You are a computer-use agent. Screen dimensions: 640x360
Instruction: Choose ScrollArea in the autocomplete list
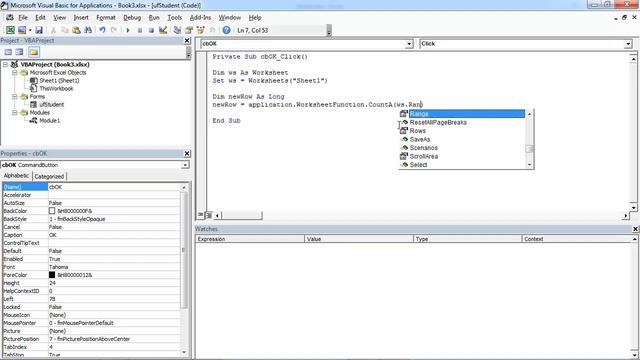(x=462, y=156)
